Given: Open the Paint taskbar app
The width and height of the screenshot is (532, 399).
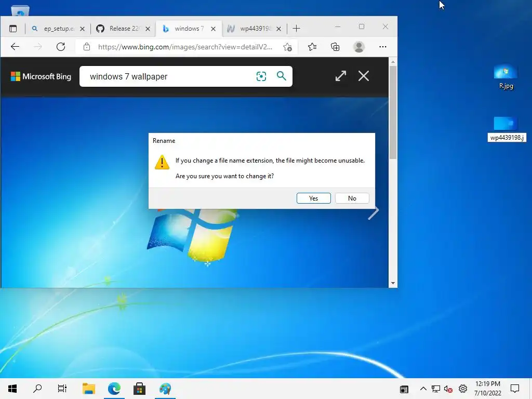Looking at the screenshot, I should tap(165, 389).
